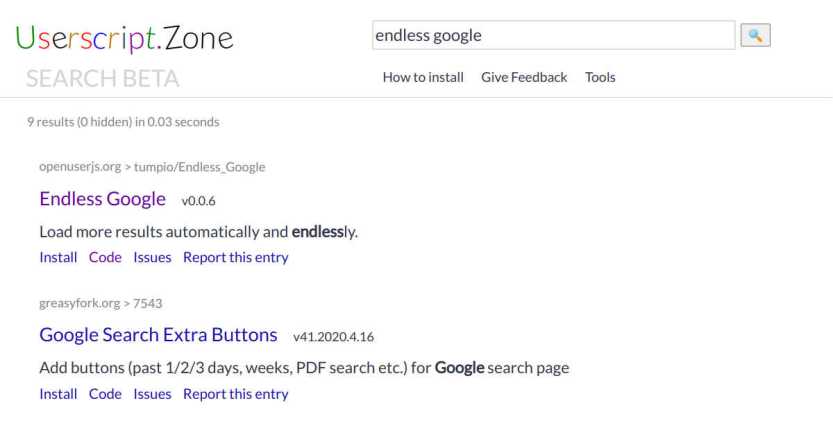Report the Google Search Extra Buttons entry
Image resolution: width=833 pixels, height=437 pixels.
click(235, 394)
